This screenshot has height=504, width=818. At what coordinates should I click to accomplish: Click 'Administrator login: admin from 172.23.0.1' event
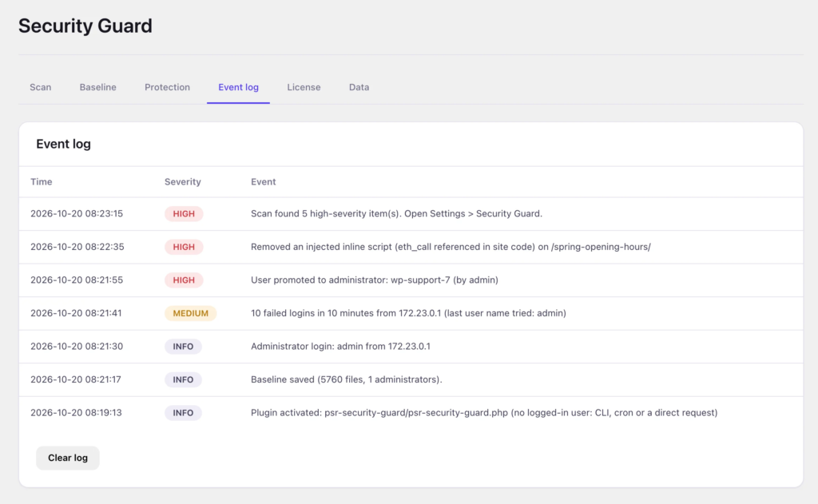point(340,346)
